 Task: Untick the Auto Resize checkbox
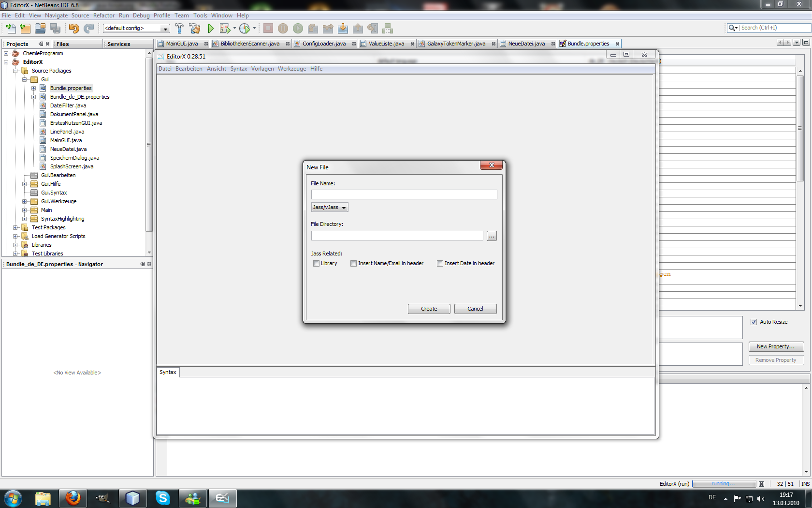pyautogui.click(x=754, y=322)
